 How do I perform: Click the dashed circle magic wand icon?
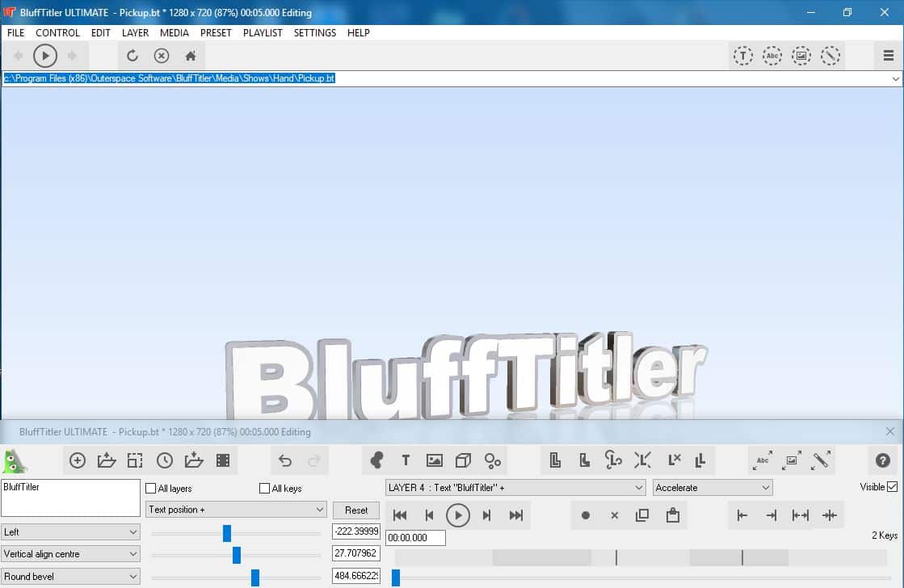830,56
